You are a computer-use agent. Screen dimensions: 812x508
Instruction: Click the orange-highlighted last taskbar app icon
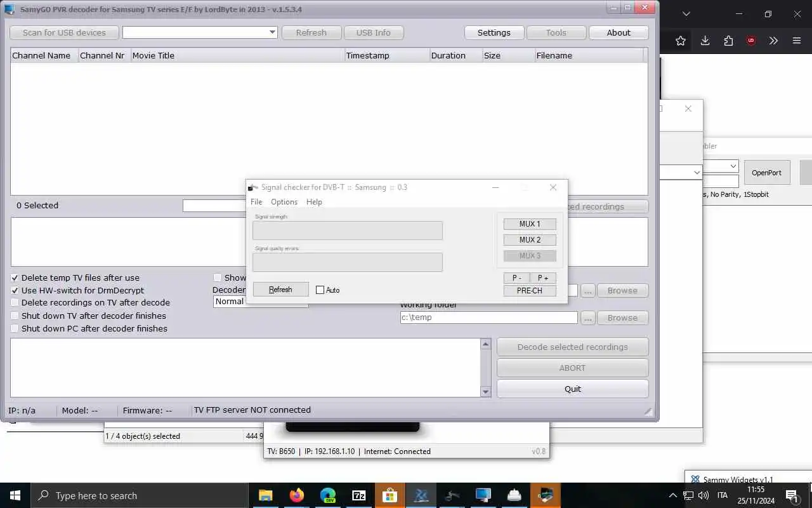coord(546,495)
